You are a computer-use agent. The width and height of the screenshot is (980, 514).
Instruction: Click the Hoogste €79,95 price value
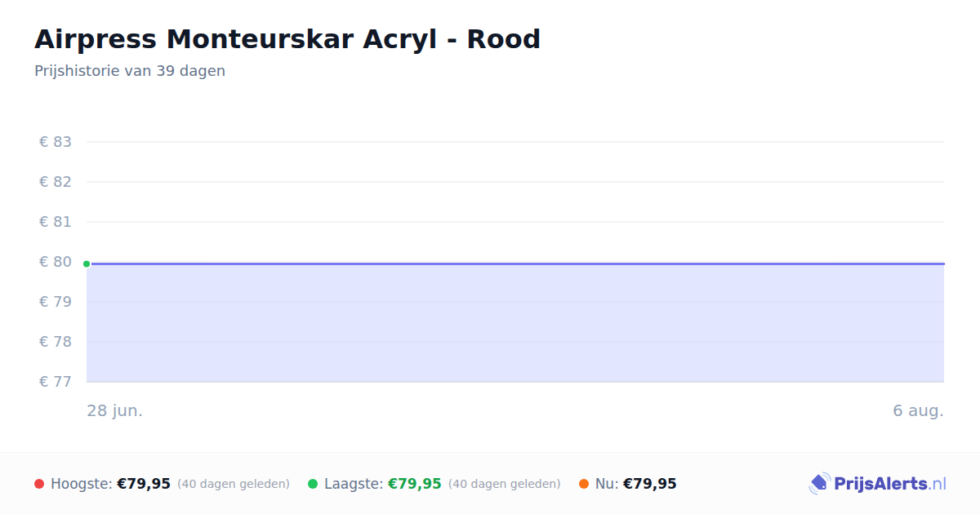click(x=144, y=485)
